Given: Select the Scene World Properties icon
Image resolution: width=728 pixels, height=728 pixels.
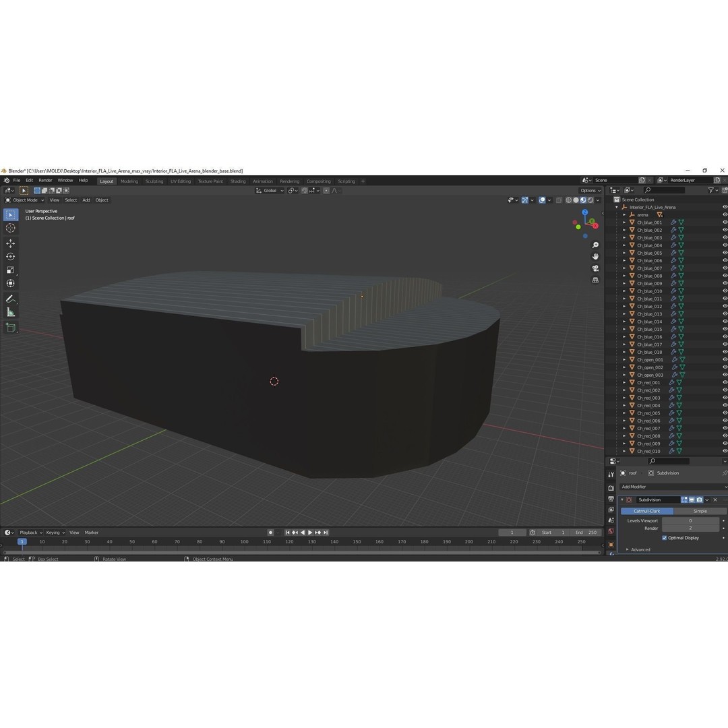Looking at the screenshot, I should click(x=611, y=529).
